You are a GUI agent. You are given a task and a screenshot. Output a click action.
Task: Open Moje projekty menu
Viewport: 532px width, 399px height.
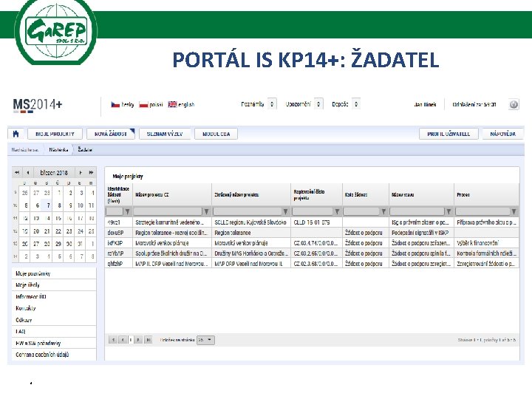pos(55,134)
